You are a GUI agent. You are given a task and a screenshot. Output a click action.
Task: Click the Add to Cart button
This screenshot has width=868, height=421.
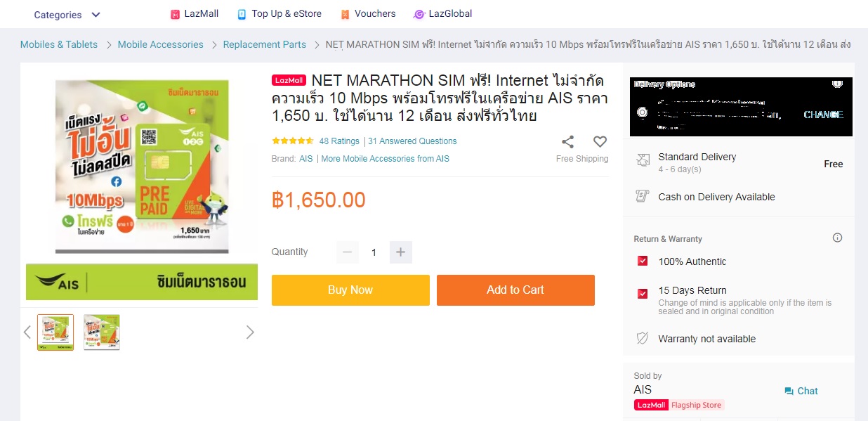tap(515, 290)
